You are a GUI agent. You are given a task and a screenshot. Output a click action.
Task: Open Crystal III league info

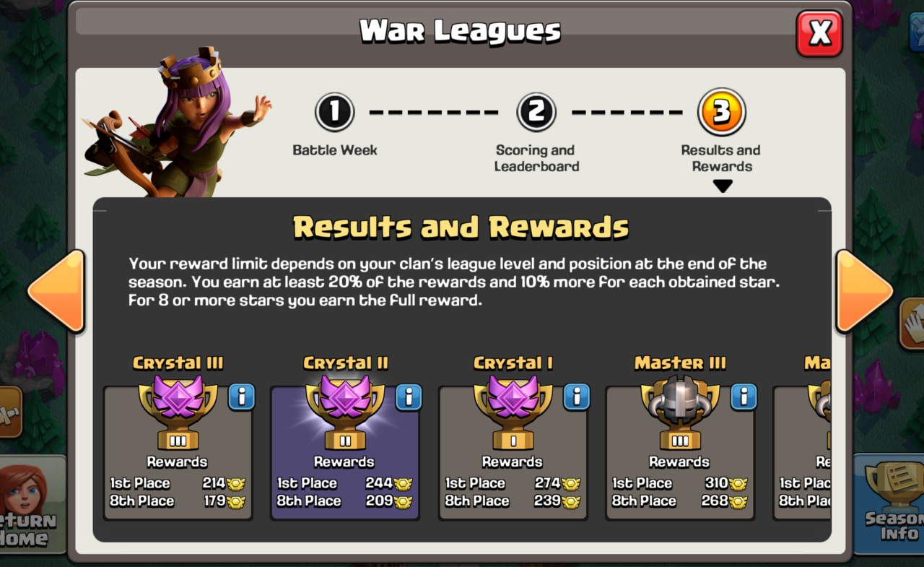242,397
